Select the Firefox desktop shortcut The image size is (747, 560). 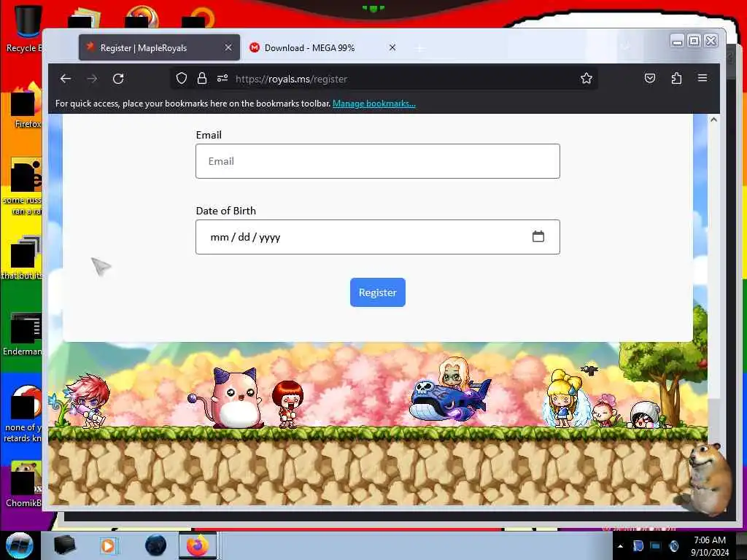(26, 106)
